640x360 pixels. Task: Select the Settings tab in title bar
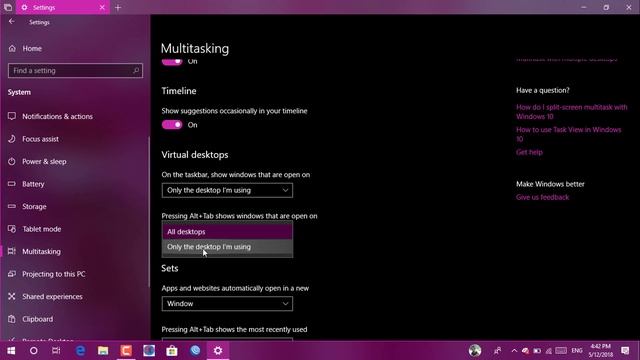(x=62, y=7)
